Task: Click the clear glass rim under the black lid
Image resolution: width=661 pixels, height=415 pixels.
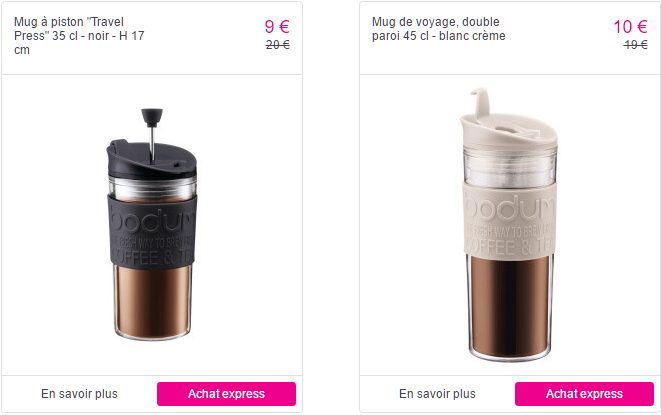Action: click(x=153, y=188)
